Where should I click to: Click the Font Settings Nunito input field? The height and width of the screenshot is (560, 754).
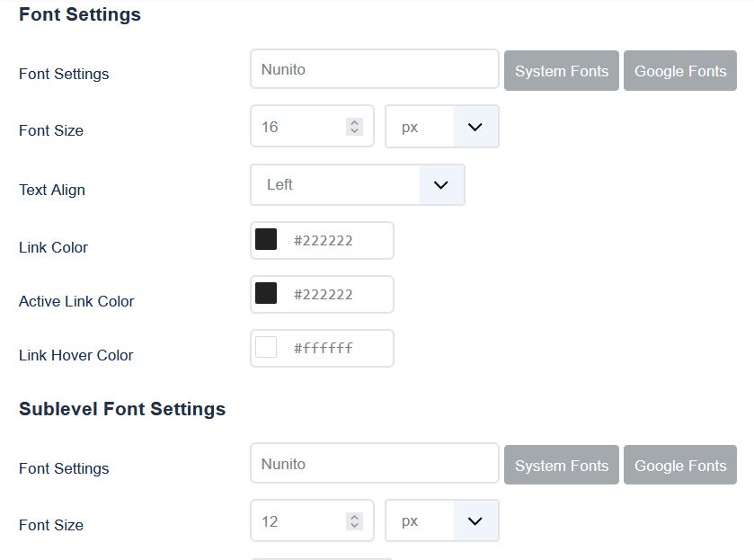tap(374, 69)
